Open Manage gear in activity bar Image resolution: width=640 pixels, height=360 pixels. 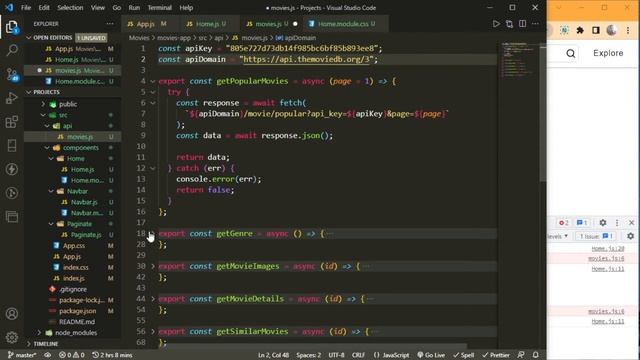tap(12, 337)
